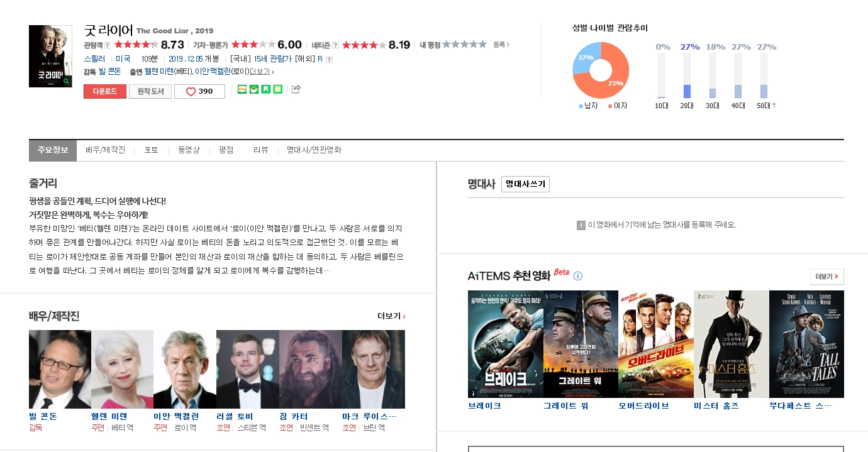Click the green bookmark share icon
The image size is (868, 452).
click(x=265, y=89)
